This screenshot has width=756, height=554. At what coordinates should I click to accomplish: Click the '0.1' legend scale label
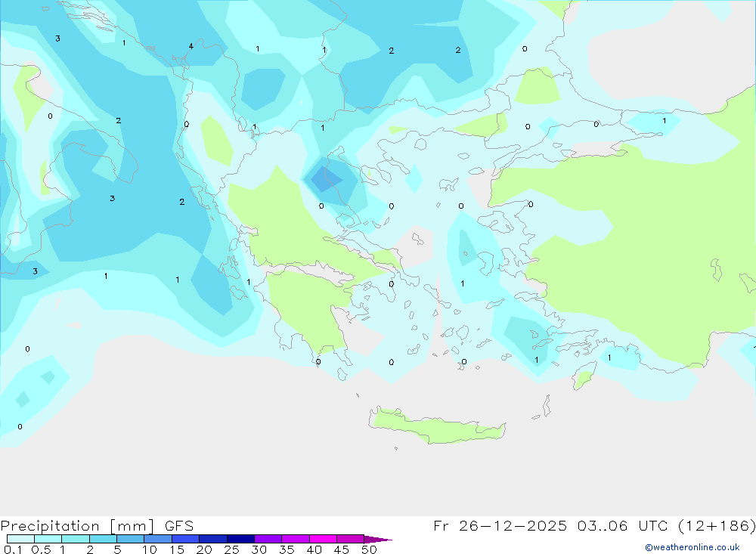(13, 549)
